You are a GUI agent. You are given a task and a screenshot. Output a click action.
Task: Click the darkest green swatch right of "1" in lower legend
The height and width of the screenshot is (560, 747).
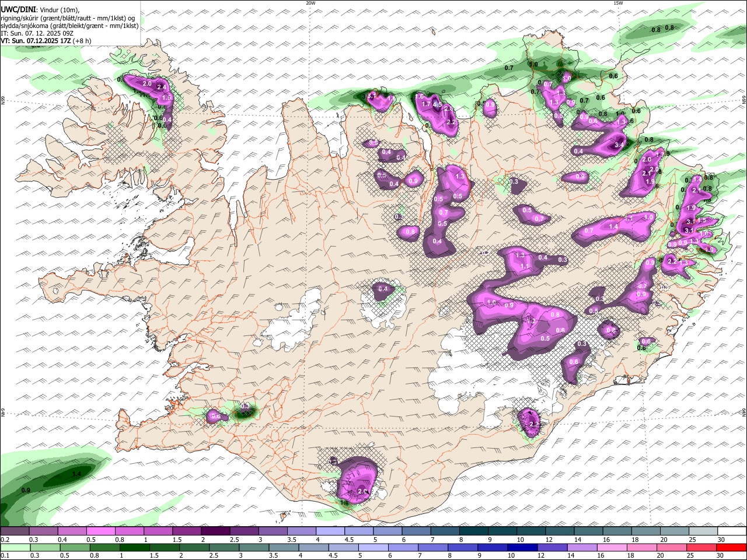click(134, 548)
